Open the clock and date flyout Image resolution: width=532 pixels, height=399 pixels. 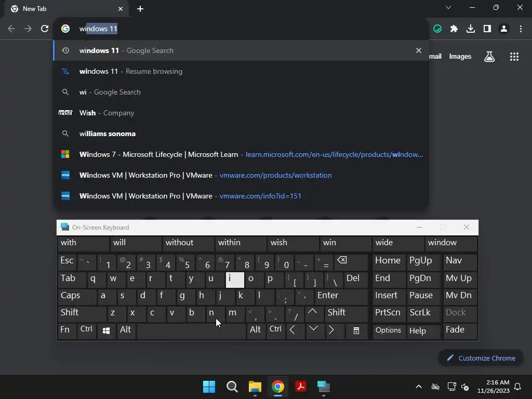click(x=494, y=387)
